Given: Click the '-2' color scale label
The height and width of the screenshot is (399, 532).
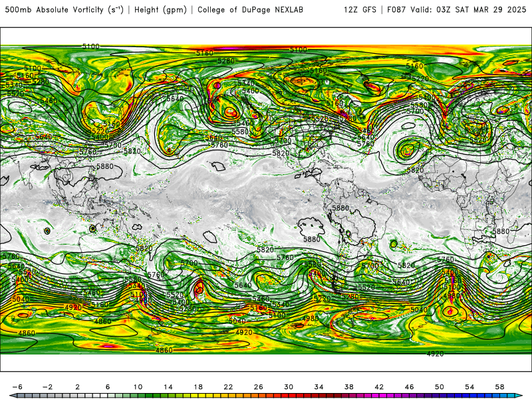Looking at the screenshot, I should [x=47, y=387].
